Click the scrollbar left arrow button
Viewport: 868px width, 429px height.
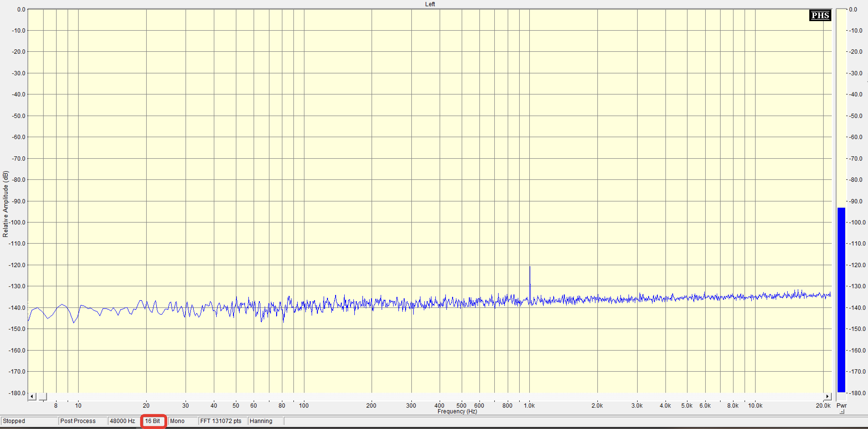click(32, 396)
